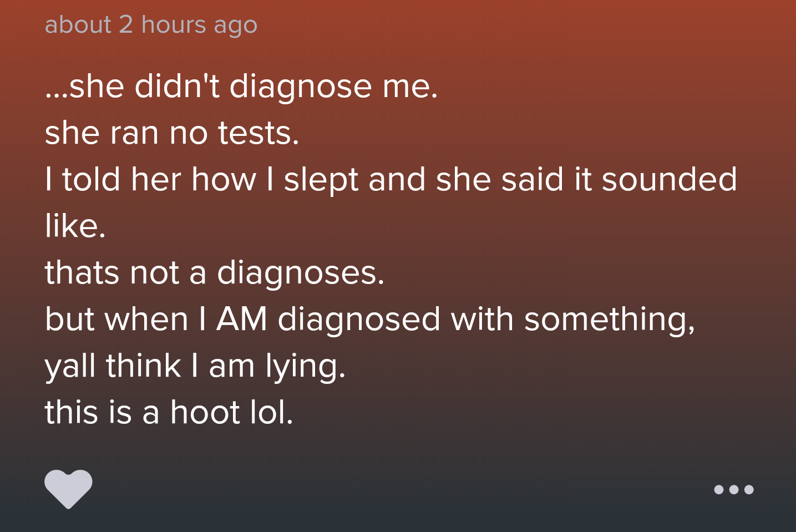Click the line 'this is a hoot lol.'
Image resolution: width=796 pixels, height=532 pixels.
point(169,413)
